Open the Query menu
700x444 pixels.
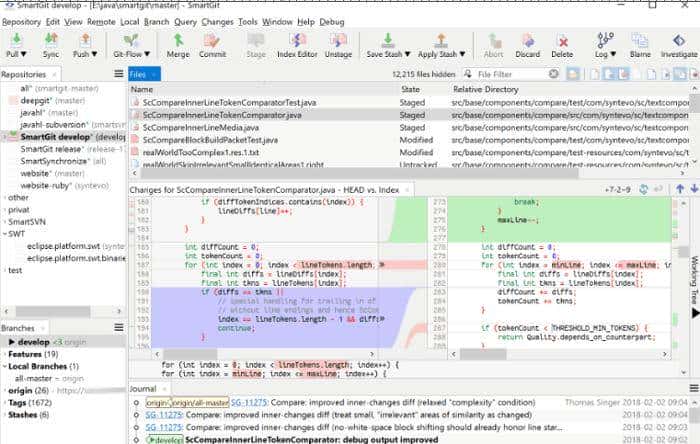pos(185,22)
